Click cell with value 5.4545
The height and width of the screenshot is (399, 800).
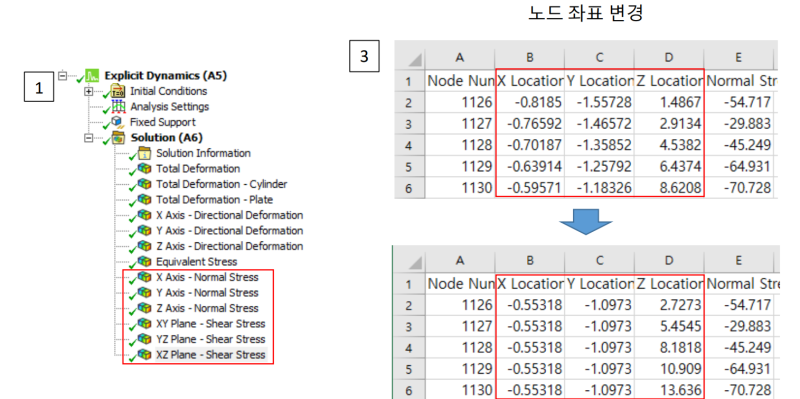(x=669, y=327)
